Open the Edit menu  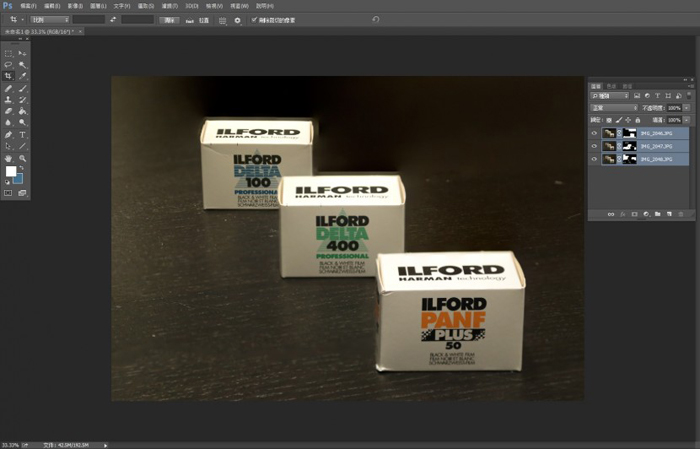coord(52,6)
